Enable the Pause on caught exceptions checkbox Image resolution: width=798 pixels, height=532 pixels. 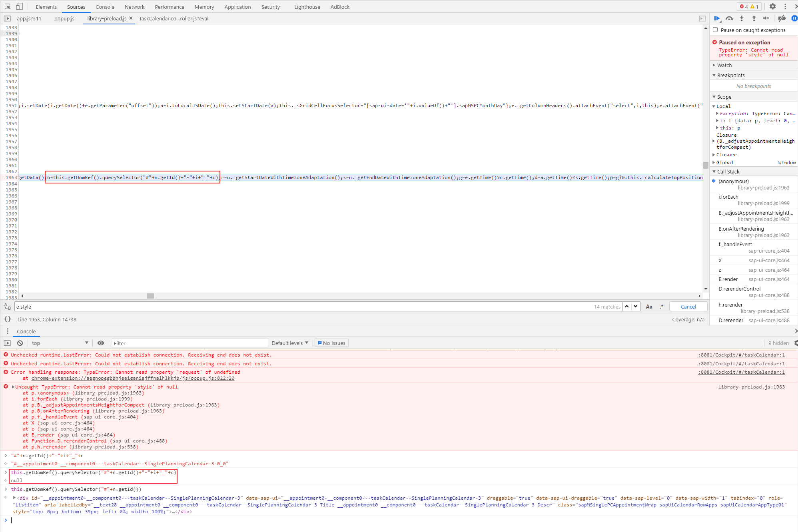pyautogui.click(x=716, y=30)
